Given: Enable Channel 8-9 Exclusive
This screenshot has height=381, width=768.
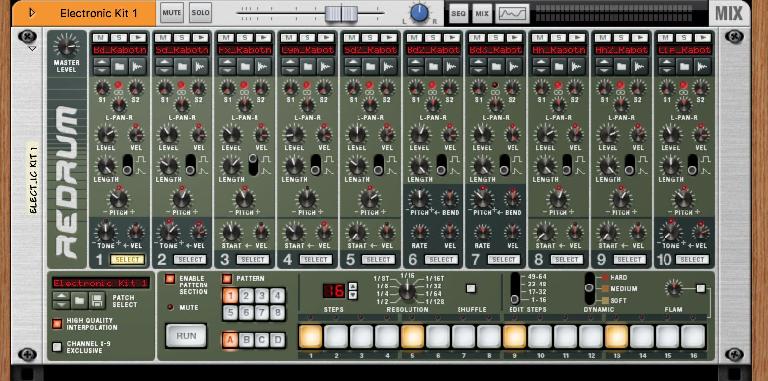Looking at the screenshot, I should (57, 347).
